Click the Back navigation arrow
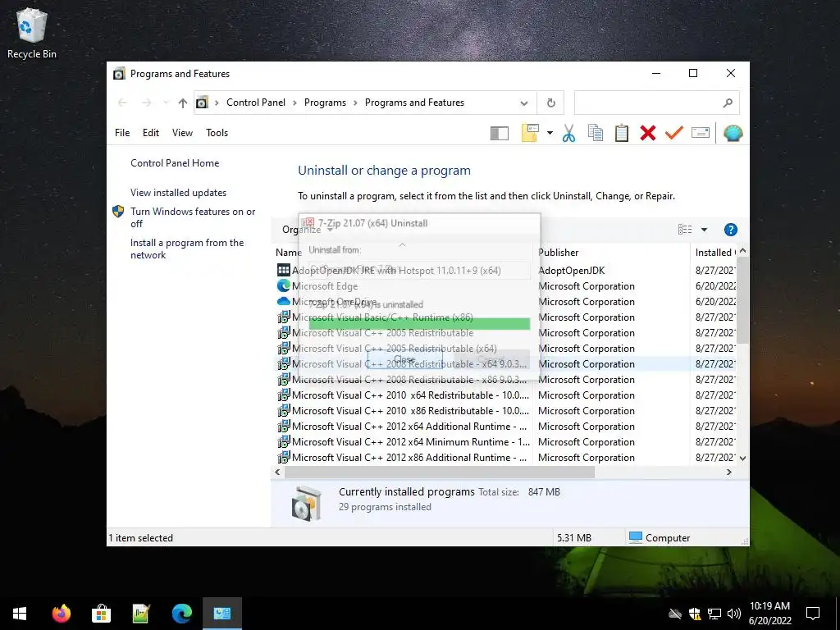The image size is (840, 630). click(x=123, y=103)
